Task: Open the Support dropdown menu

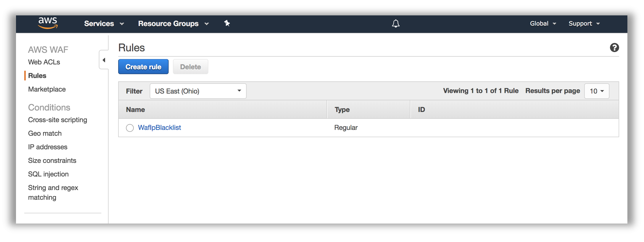Action: coord(584,24)
